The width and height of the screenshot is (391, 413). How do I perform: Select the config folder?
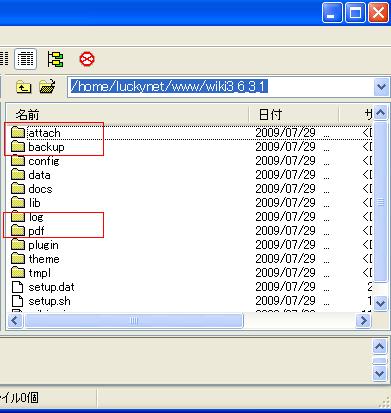click(x=44, y=161)
